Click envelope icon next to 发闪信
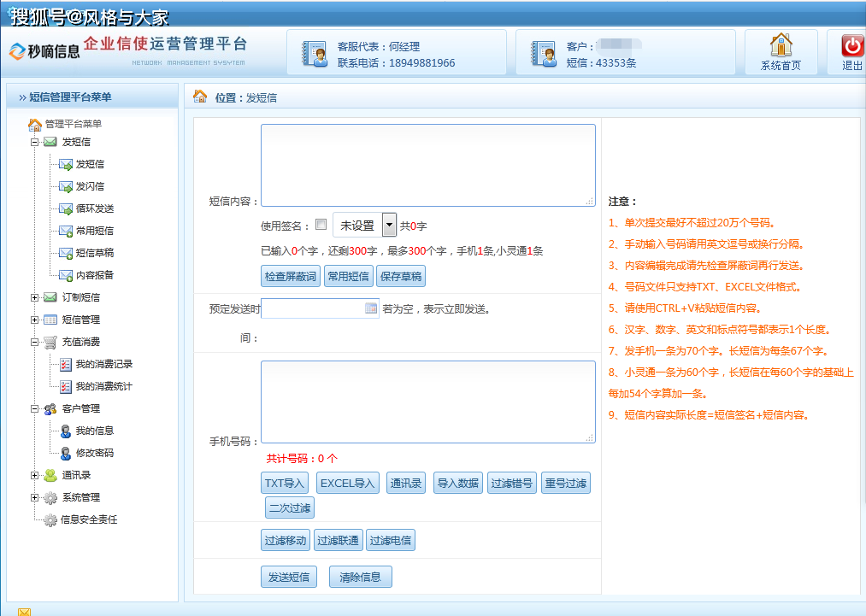866x616 pixels. click(x=66, y=186)
